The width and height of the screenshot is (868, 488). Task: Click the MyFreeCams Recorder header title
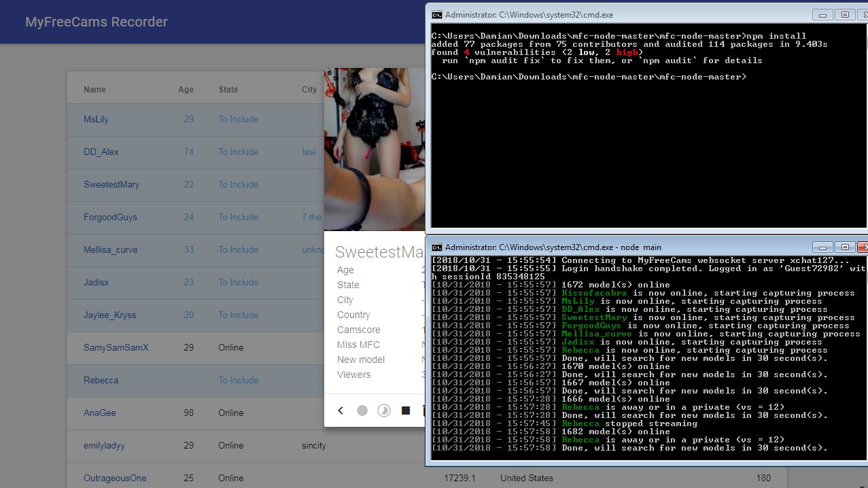coord(97,22)
